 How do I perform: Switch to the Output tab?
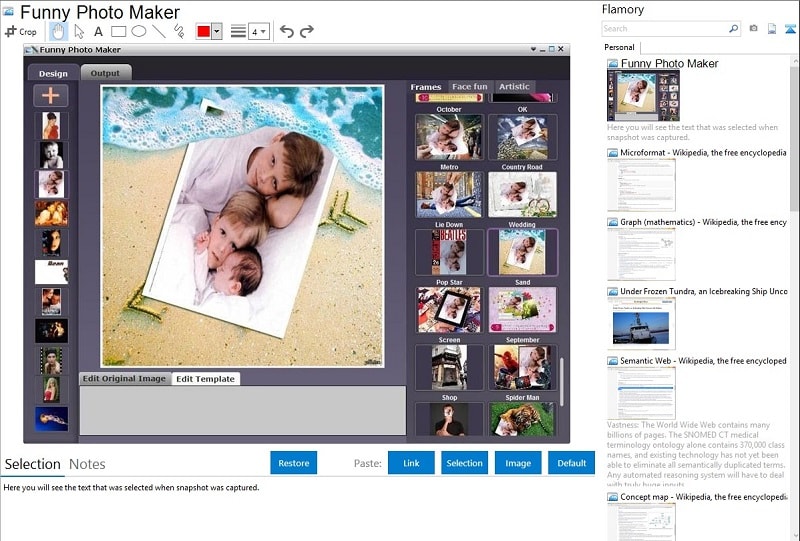(x=105, y=73)
